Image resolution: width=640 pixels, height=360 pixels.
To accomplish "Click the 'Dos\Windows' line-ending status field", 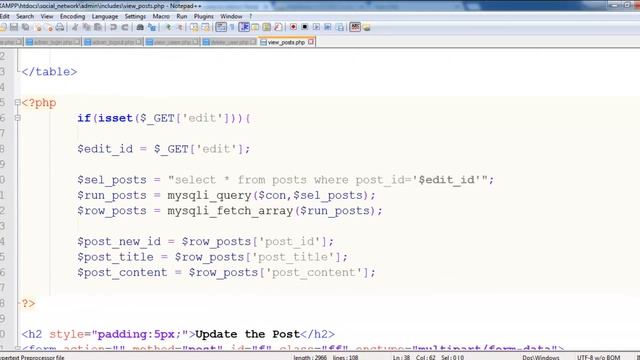I will pos(541,358).
